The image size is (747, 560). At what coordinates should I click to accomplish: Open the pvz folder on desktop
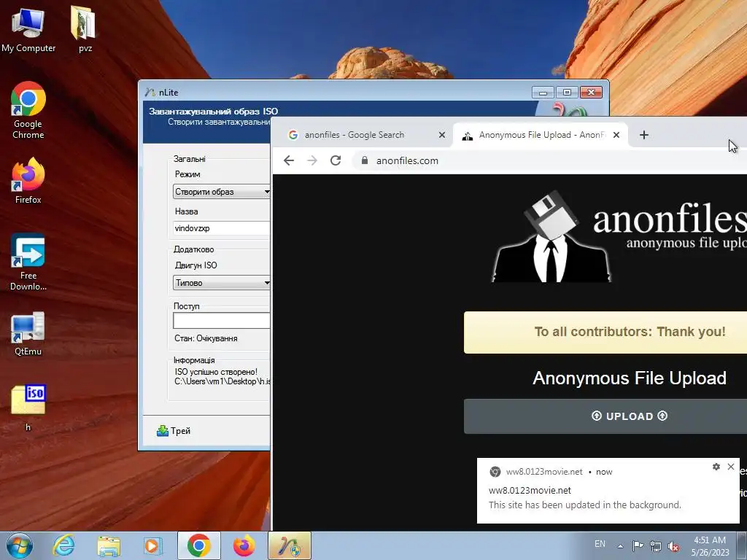coord(85,29)
